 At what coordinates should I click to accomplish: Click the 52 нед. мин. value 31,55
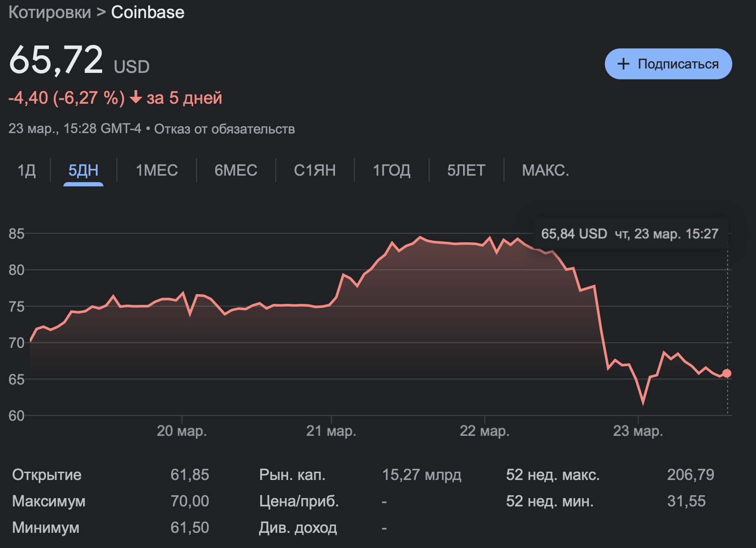tap(687, 501)
